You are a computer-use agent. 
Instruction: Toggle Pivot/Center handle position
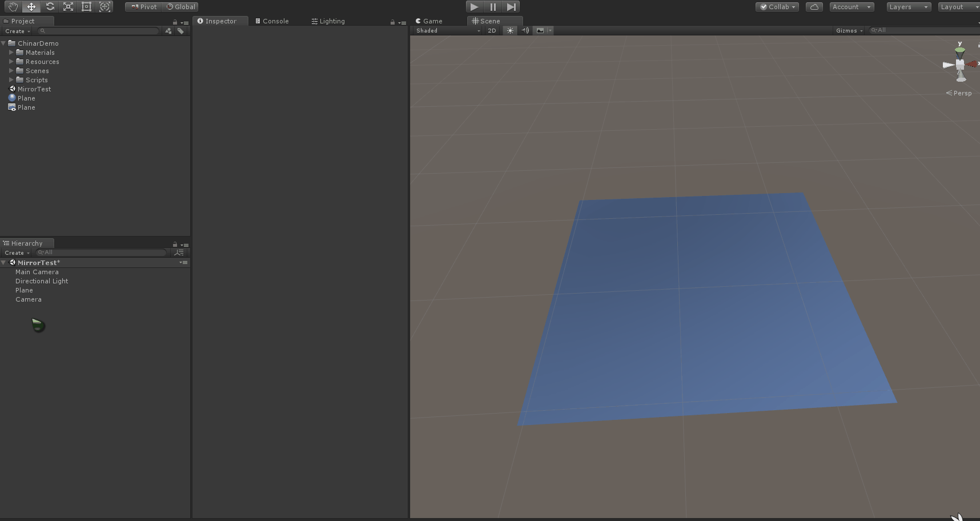point(143,7)
